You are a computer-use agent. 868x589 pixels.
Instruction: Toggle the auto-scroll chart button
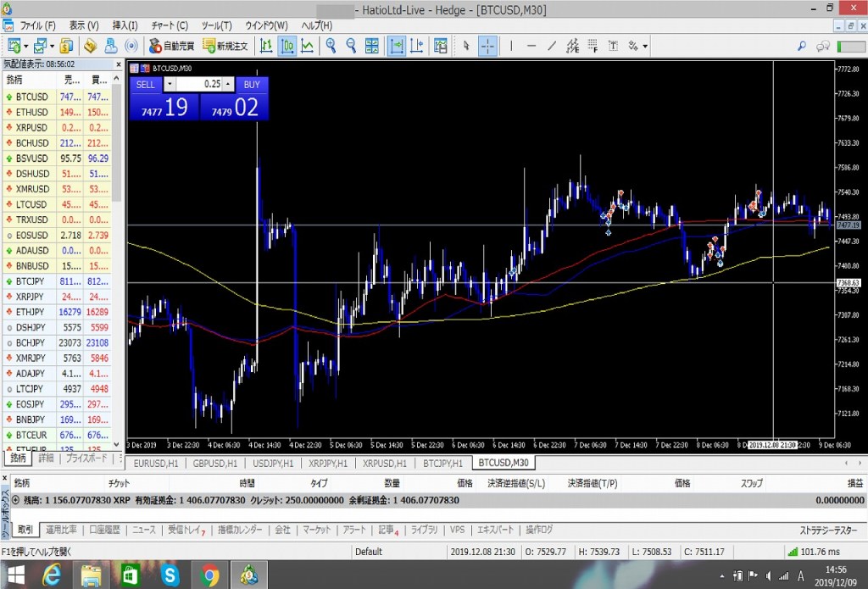click(x=396, y=46)
